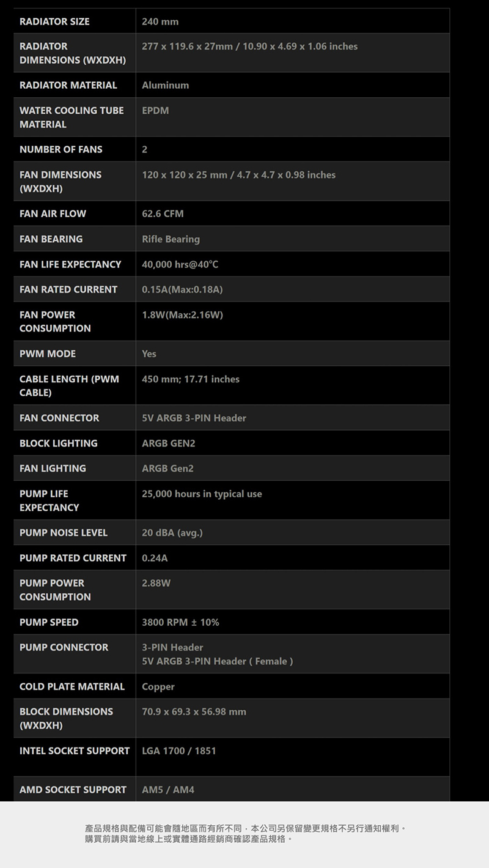Click the 3800 RPM ± 10% pump speed value
The image size is (489, 868).
[180, 622]
